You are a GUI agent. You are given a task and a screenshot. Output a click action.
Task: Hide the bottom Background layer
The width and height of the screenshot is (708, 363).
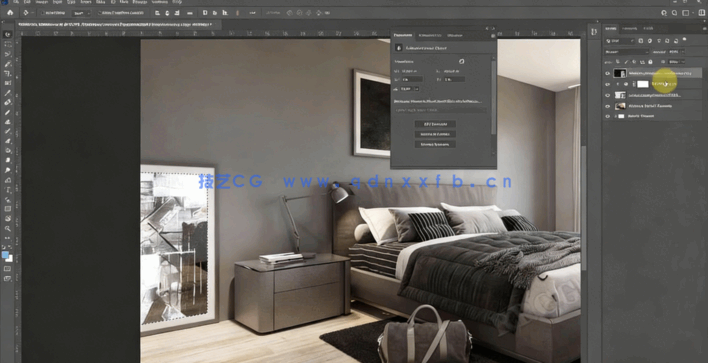(x=607, y=116)
